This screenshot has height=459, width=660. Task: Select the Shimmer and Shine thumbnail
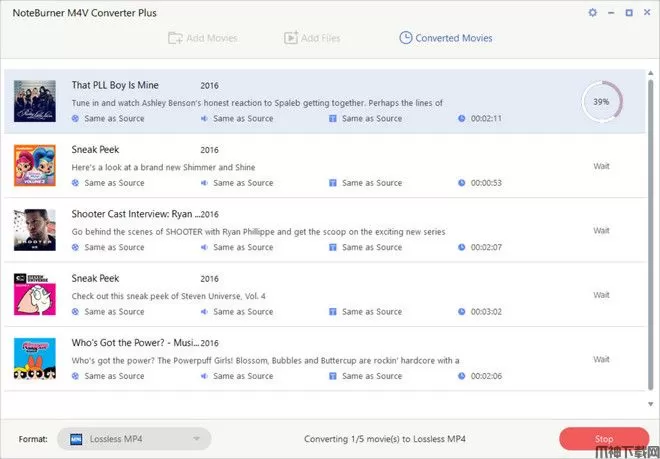point(34,165)
